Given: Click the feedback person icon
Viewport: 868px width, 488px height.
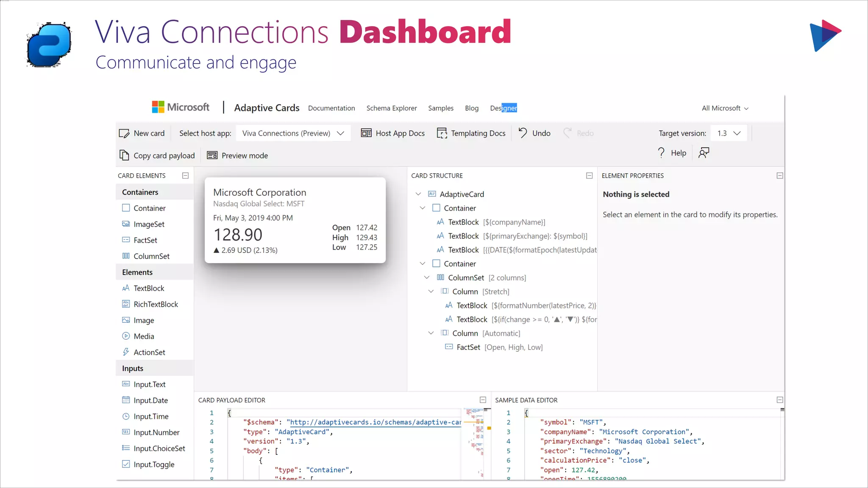Looking at the screenshot, I should point(704,152).
